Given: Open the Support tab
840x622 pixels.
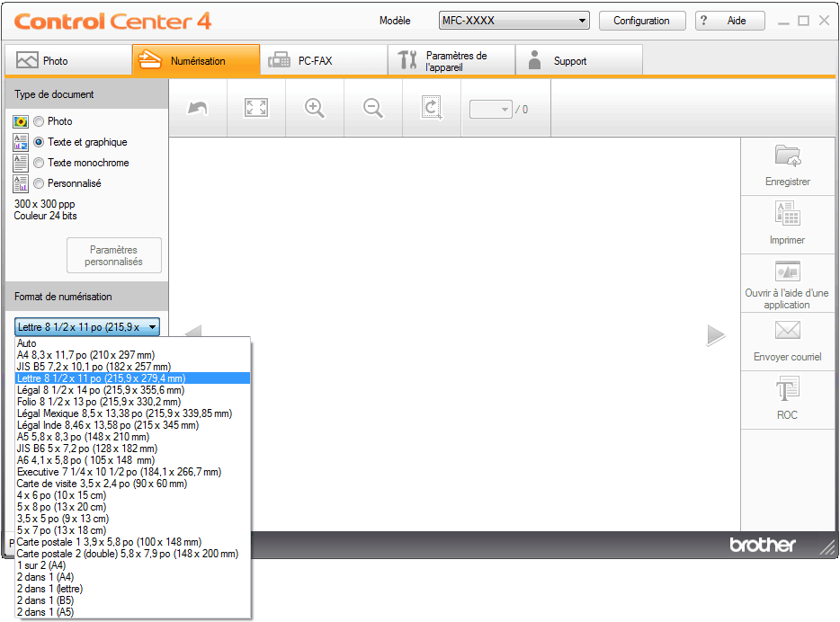Looking at the screenshot, I should click(579, 60).
